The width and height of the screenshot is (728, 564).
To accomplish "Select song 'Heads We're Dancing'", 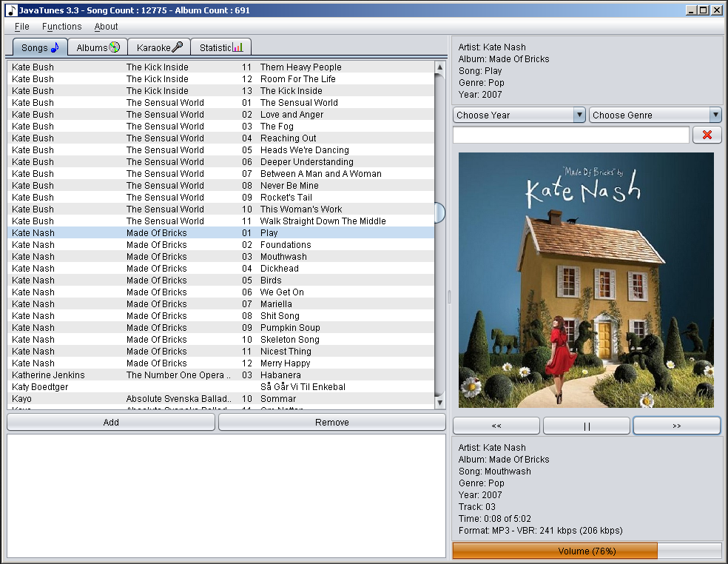I will (x=221, y=150).
